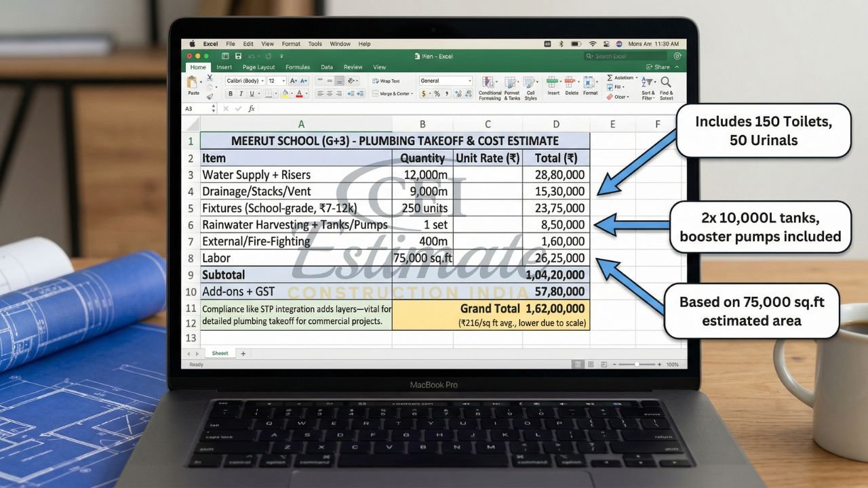Switch to the Data ribbon tab
Screen dimensions: 868x488
coord(327,67)
